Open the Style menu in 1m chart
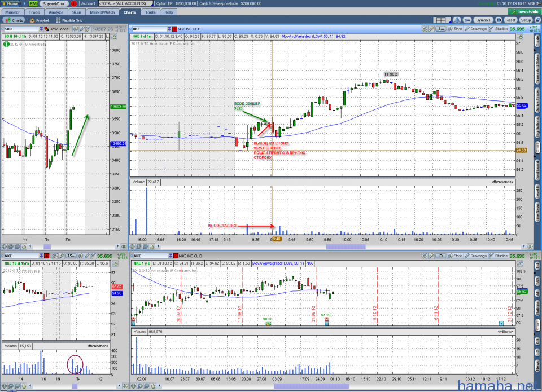542x392 pixels. coord(455,29)
